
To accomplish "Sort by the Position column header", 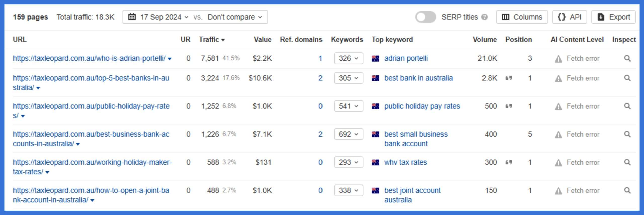I will tap(518, 40).
